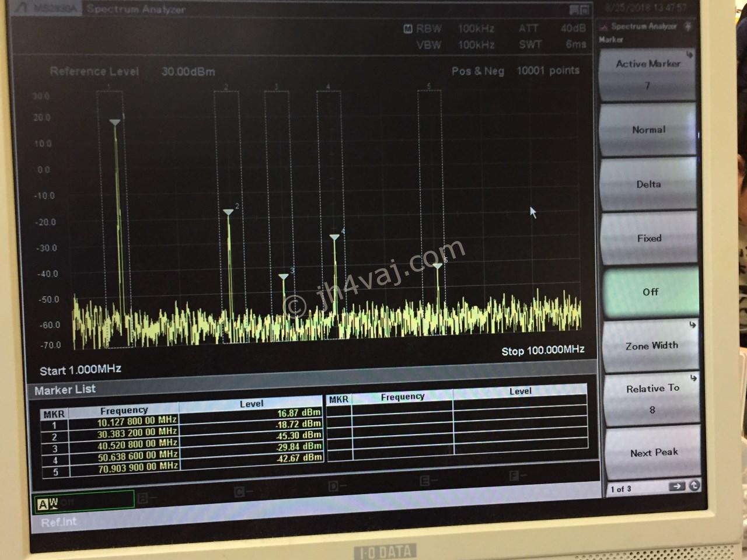The height and width of the screenshot is (560, 747).
Task: Open the Zone Width submenu softkey
Action: pyautogui.click(x=651, y=346)
